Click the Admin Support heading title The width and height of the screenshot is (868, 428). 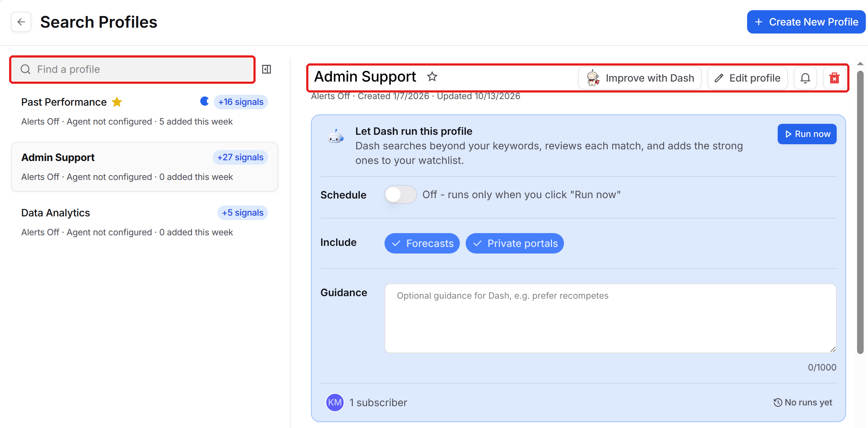tap(365, 76)
